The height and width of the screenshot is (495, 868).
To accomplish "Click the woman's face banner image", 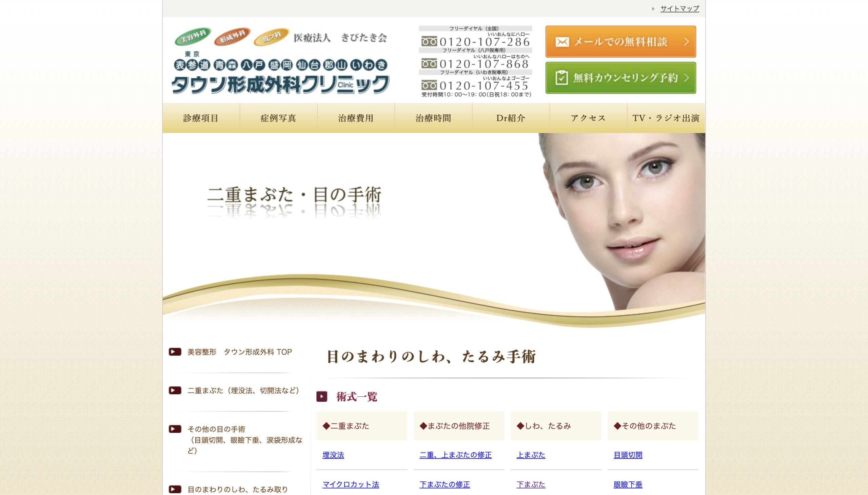I will 622,217.
